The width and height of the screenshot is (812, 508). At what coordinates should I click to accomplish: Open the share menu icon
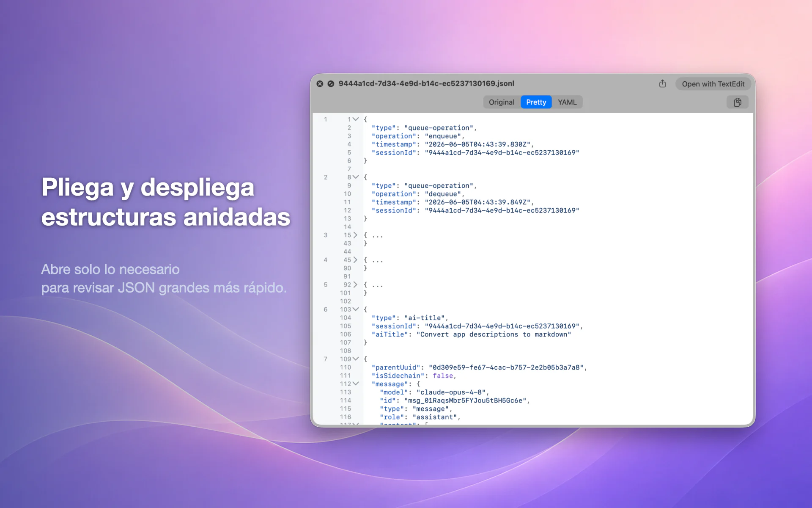[x=662, y=84]
